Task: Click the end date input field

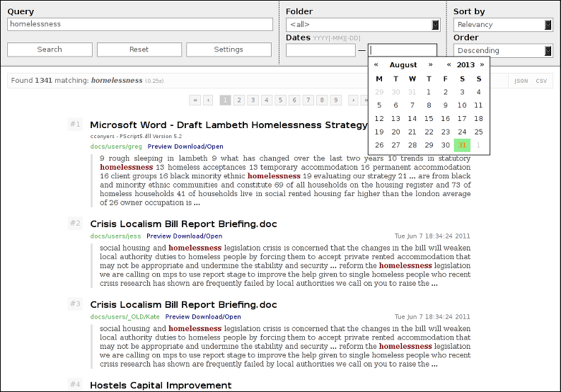Action: (403, 50)
